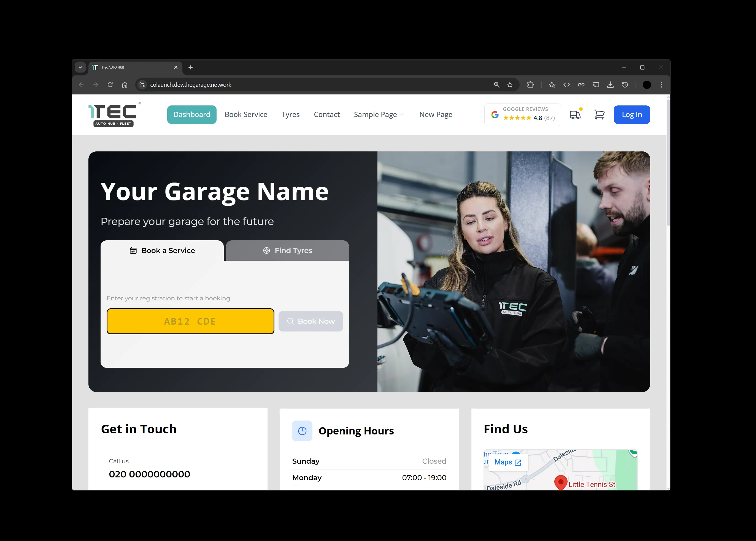Toggle the bookmark star for this page

pos(510,85)
